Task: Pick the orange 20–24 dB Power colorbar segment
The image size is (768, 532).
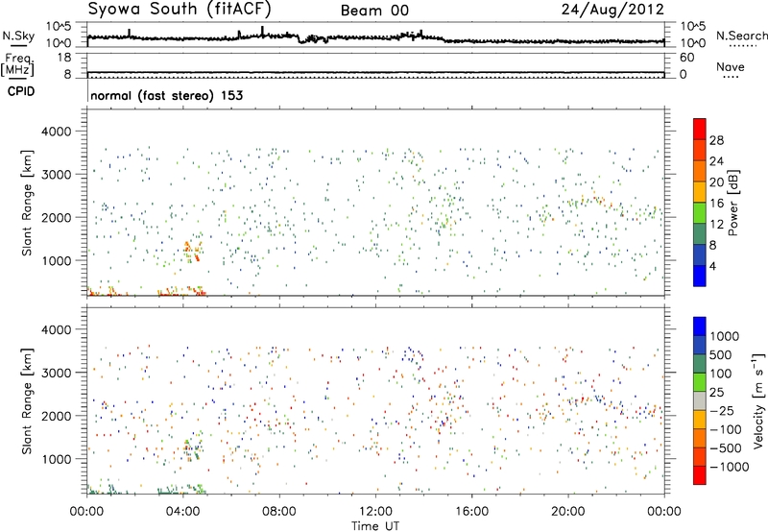Action: [700, 171]
